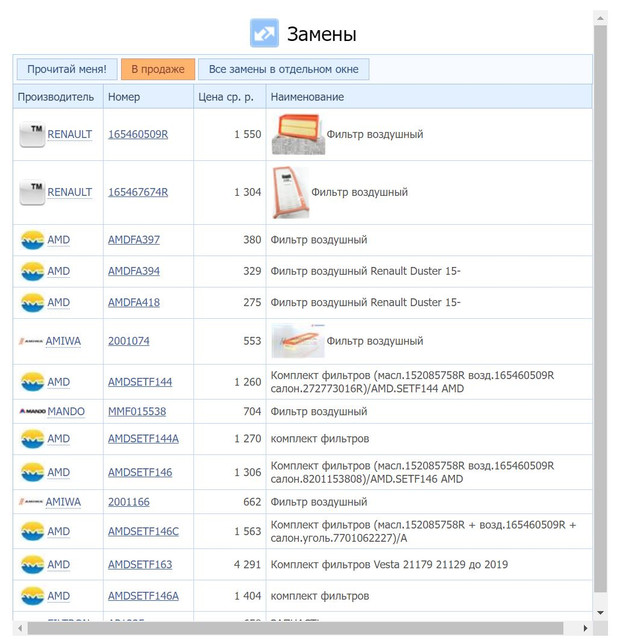
Task: Select the В продаже tab
Action: pos(158,69)
